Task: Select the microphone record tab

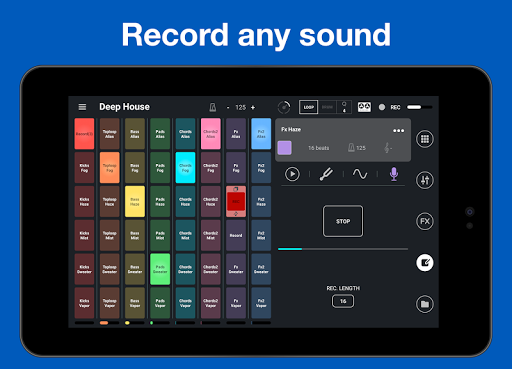Action: coord(394,174)
